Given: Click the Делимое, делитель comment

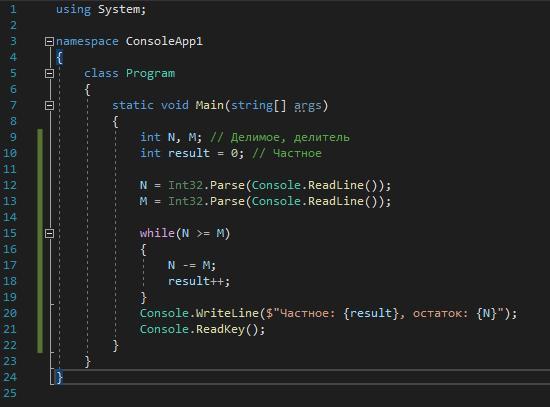Looking at the screenshot, I should tap(280, 137).
